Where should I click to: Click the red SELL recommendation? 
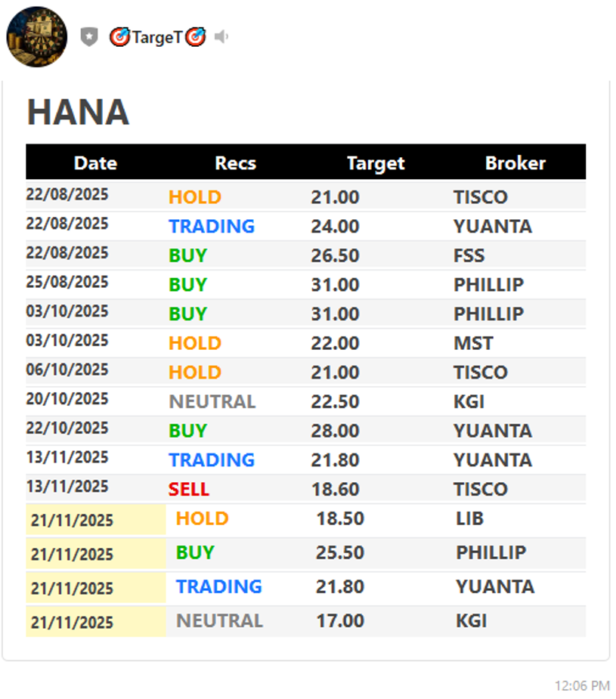pyautogui.click(x=188, y=490)
